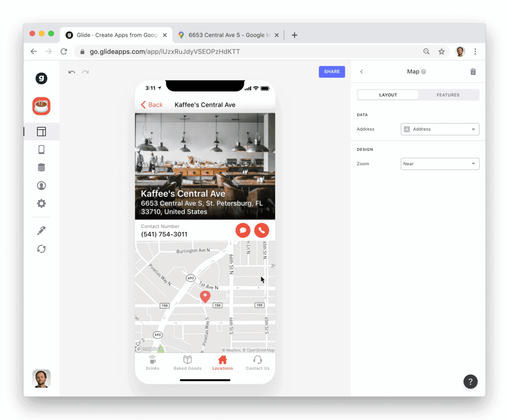Switch to the Layout tab

click(388, 95)
